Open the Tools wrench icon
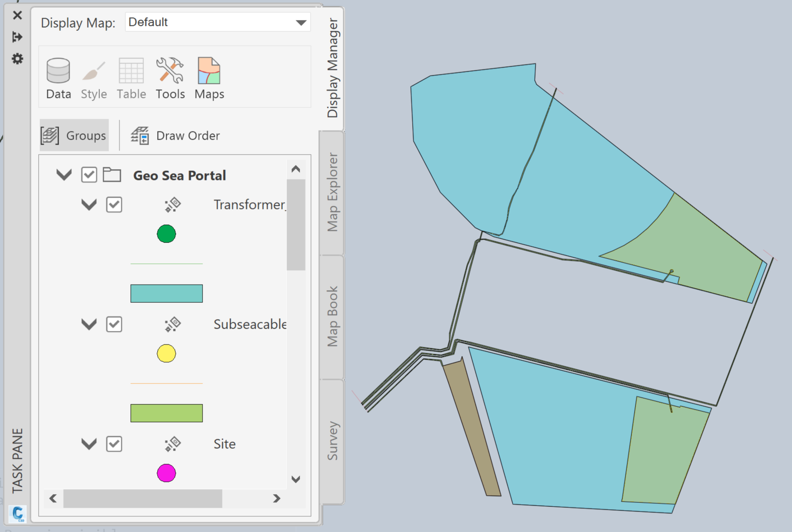This screenshot has height=532, width=792. coord(170,79)
